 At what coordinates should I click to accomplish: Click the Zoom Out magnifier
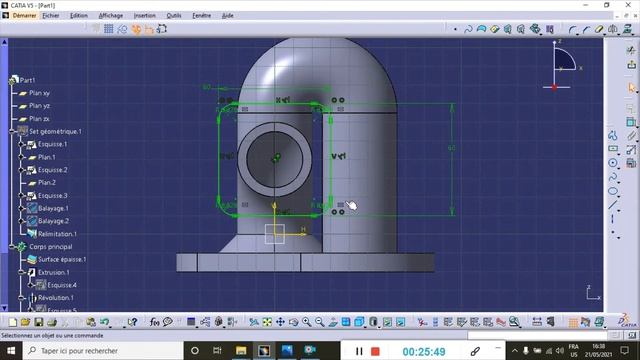320,322
